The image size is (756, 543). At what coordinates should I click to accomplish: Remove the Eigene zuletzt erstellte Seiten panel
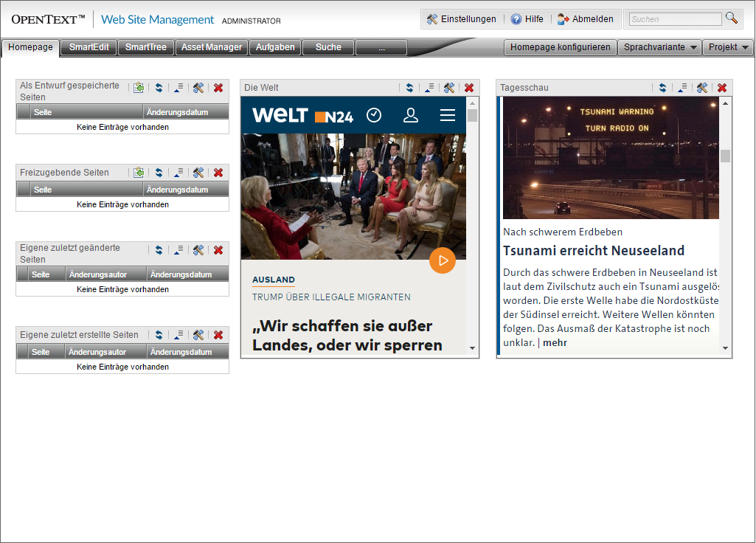pyautogui.click(x=218, y=335)
